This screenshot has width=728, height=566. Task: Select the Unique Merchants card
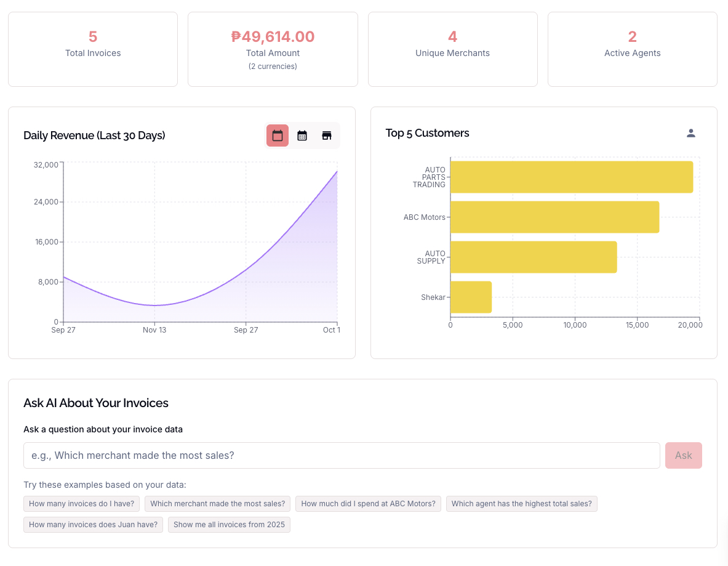452,49
